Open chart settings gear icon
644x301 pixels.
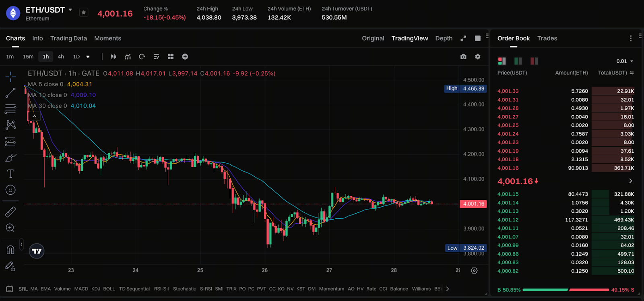click(478, 57)
